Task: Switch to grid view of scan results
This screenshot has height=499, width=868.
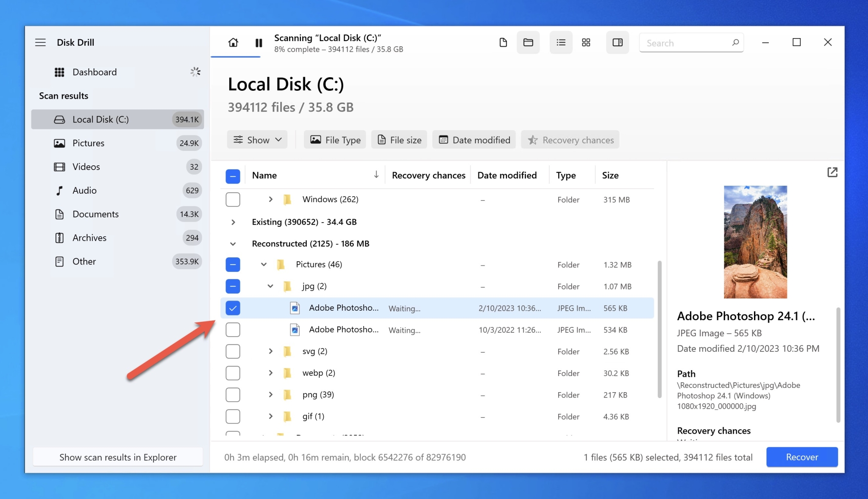Action: click(586, 42)
